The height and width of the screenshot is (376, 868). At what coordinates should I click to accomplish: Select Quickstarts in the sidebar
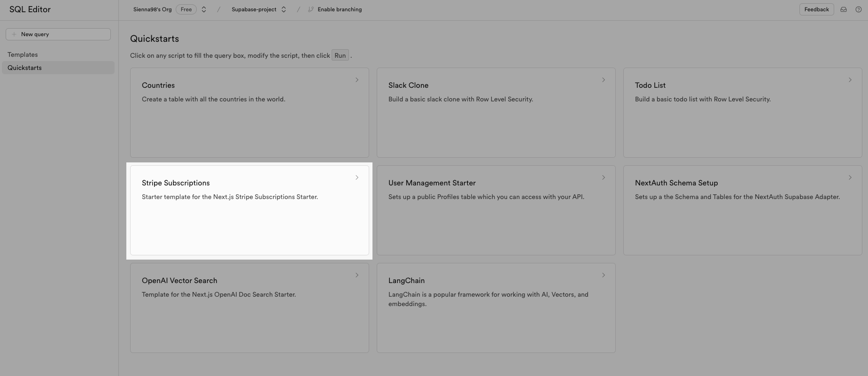click(58, 68)
